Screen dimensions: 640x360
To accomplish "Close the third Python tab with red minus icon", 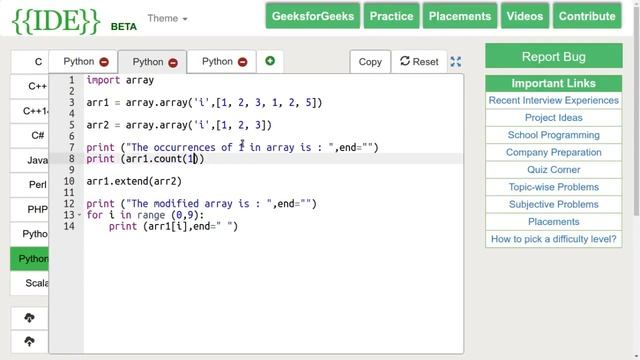I will pyautogui.click(x=242, y=62).
